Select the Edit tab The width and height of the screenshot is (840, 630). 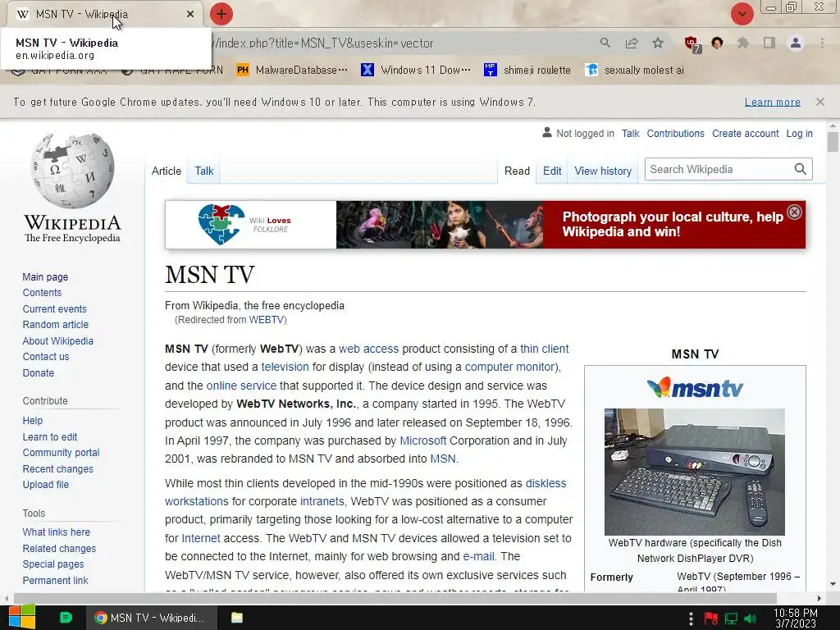pyautogui.click(x=552, y=171)
